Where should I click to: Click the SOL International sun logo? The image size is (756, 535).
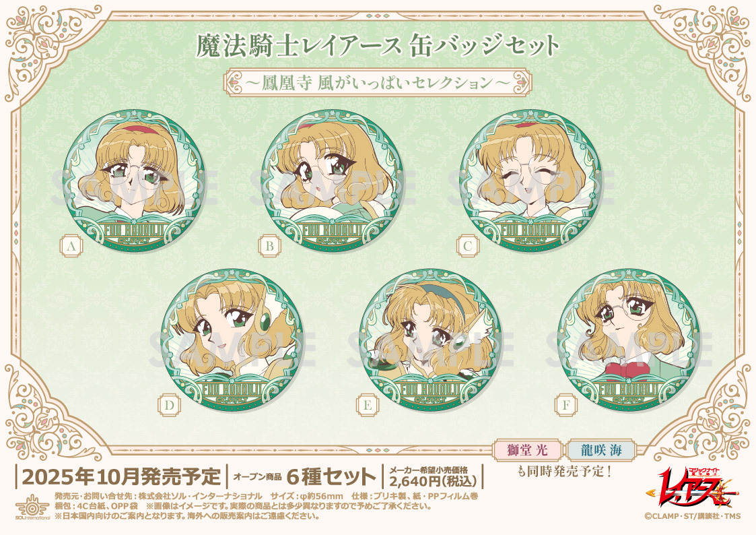[32, 506]
